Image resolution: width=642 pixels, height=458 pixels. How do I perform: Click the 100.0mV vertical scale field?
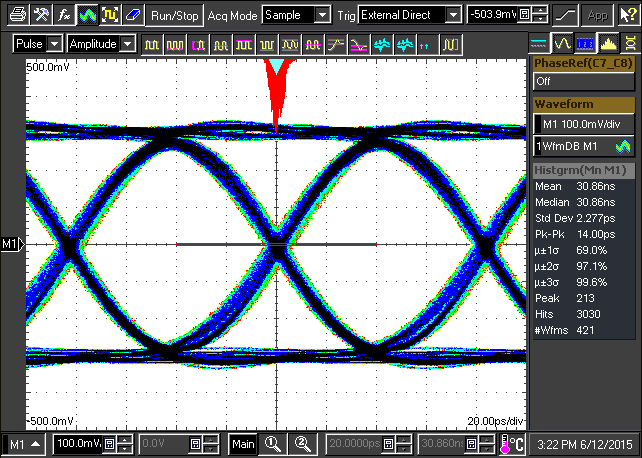point(79,444)
